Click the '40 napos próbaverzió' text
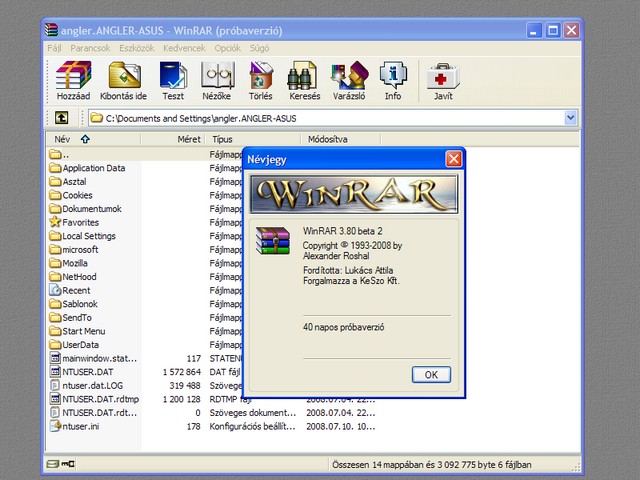Image resolution: width=640 pixels, height=480 pixels. pyautogui.click(x=343, y=327)
